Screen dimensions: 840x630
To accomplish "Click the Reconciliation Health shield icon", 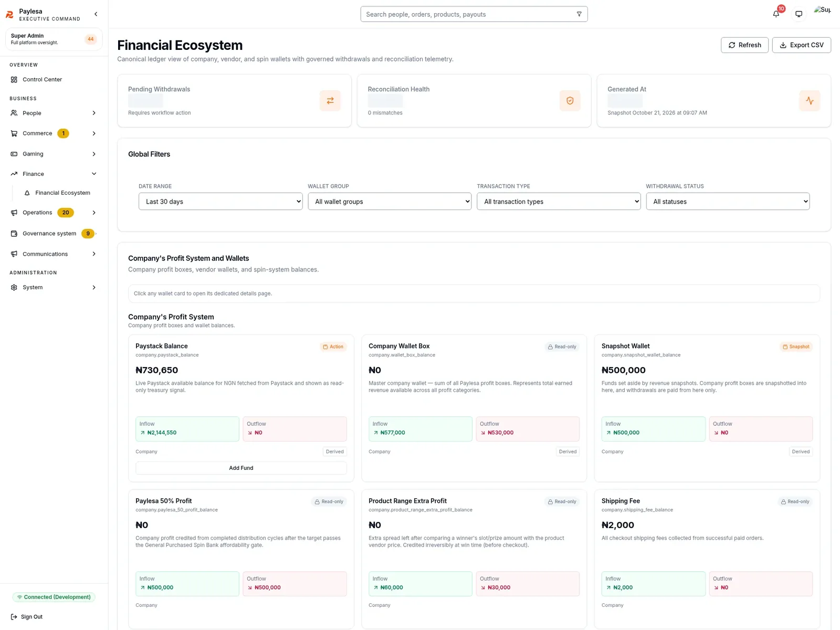I will [570, 101].
